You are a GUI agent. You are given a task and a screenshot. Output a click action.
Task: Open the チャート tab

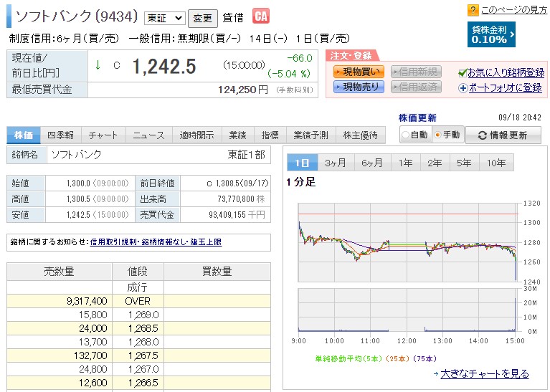tap(103, 135)
